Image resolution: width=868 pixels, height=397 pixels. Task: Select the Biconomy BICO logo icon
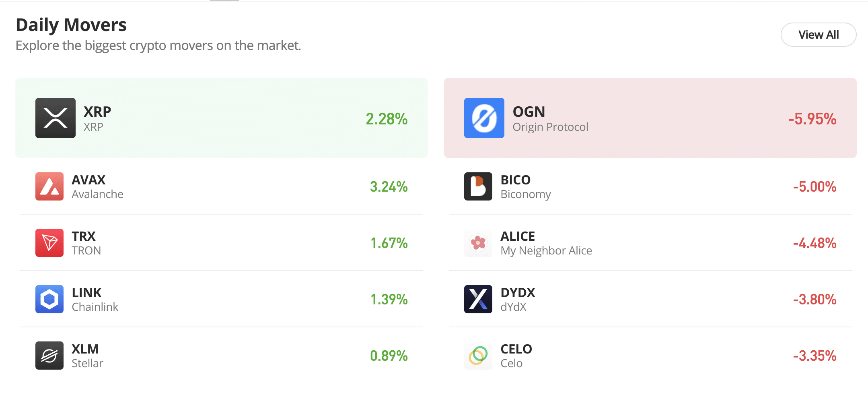click(478, 186)
